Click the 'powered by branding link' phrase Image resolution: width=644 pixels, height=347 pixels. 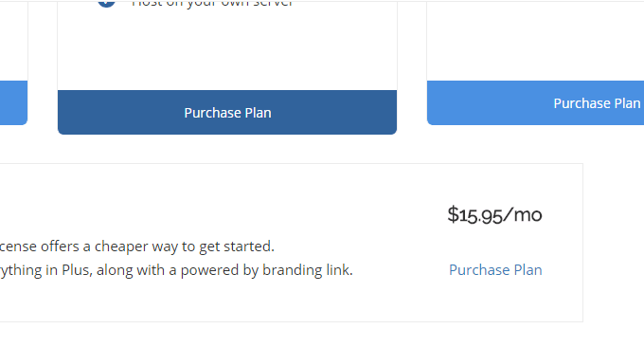(x=266, y=270)
